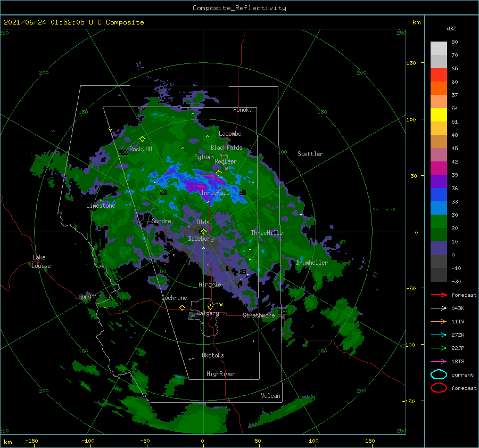Viewport: 479px width, 448px height.
Task: Click the Cochrane label
Action: (174, 298)
